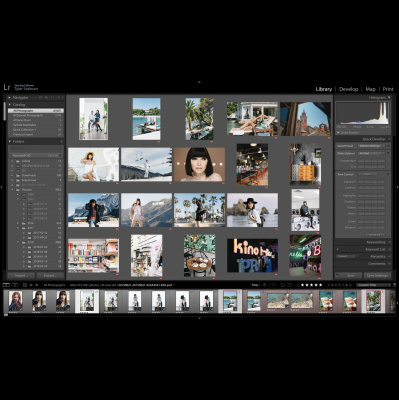This screenshot has height=400, width=399.
Task: Select the laundromat sitting person photo
Action: pos(305,210)
